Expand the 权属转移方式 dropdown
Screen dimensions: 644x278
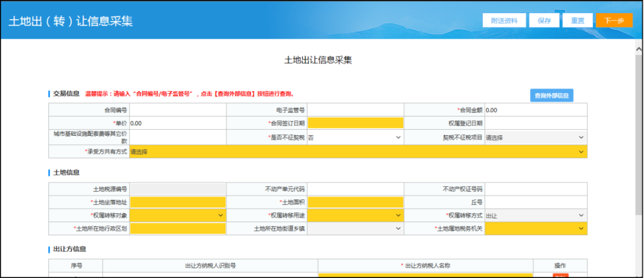point(535,215)
